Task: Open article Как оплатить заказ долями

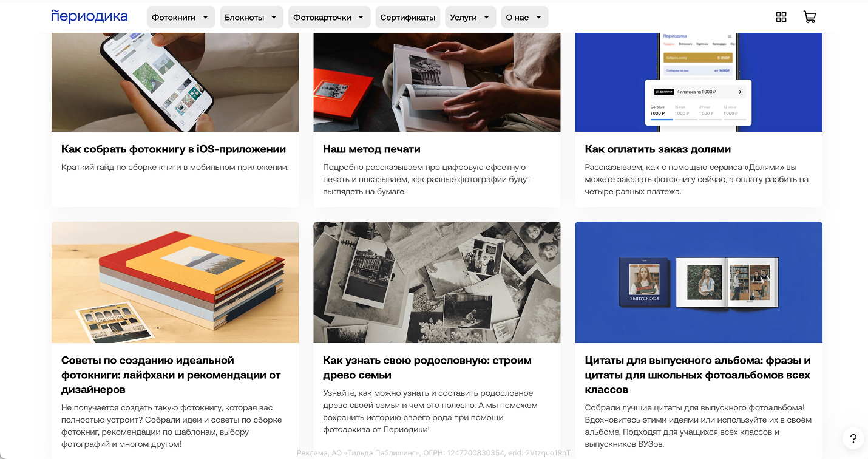Action: (x=657, y=149)
